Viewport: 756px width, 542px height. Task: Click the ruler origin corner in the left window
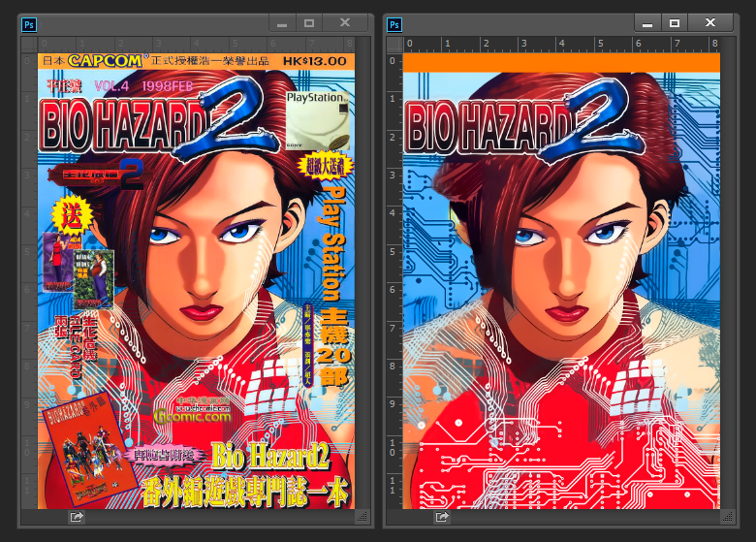(x=29, y=45)
